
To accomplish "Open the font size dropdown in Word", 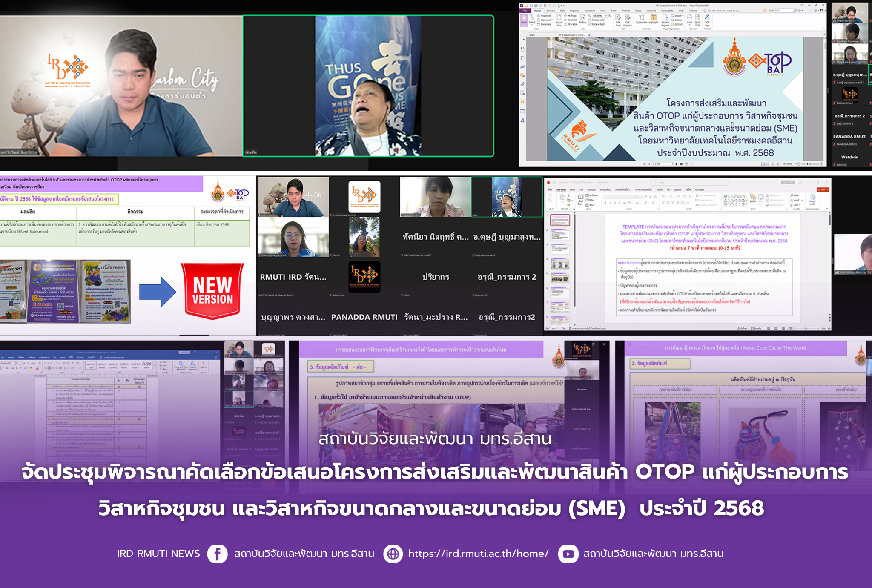I will 20,363.
